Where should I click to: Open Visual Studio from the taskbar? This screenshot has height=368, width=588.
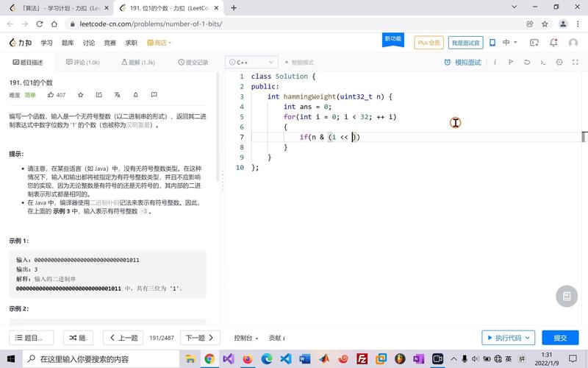[229, 359]
